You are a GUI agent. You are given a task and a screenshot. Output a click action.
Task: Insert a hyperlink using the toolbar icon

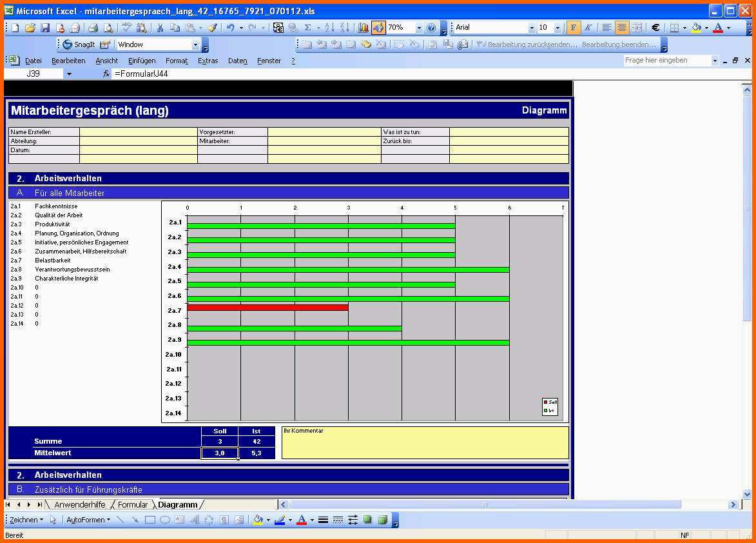coord(293,28)
